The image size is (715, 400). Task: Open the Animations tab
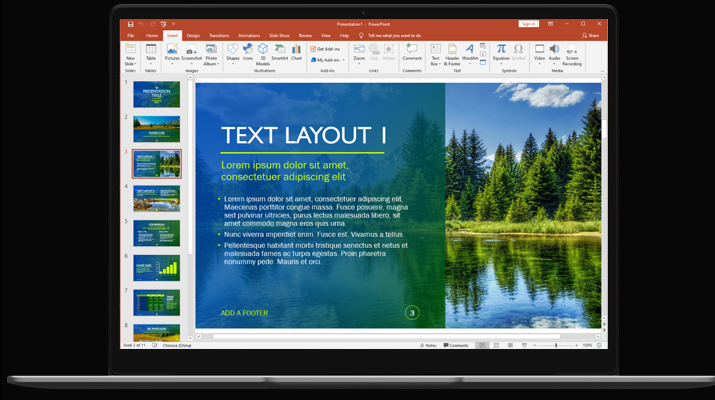tap(249, 36)
